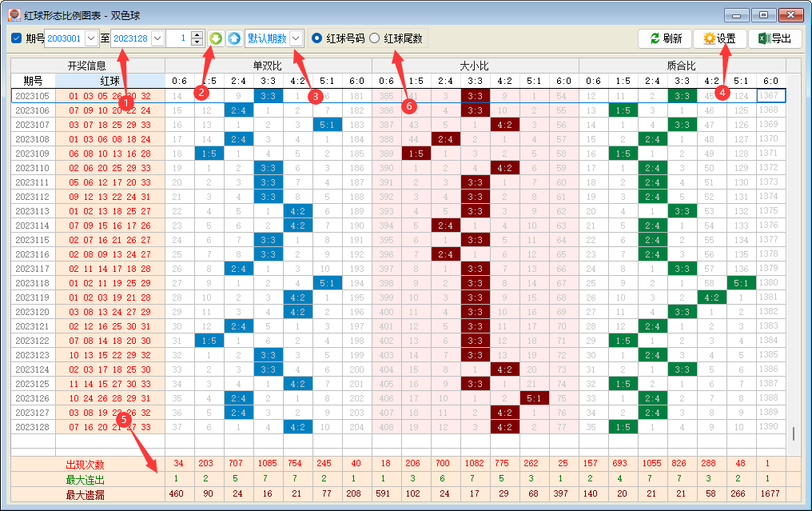Export to Excel with the 导出 button
Image resolution: width=812 pixels, height=511 pixels.
[774, 38]
